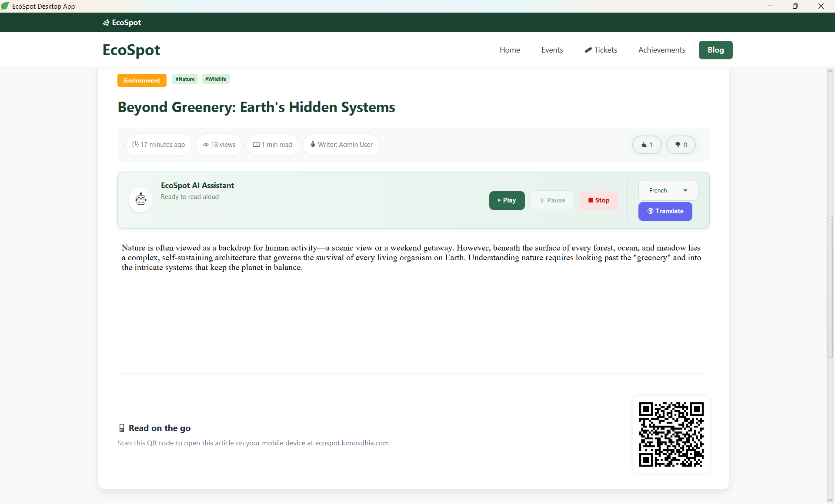Open the Tickets page

[601, 50]
